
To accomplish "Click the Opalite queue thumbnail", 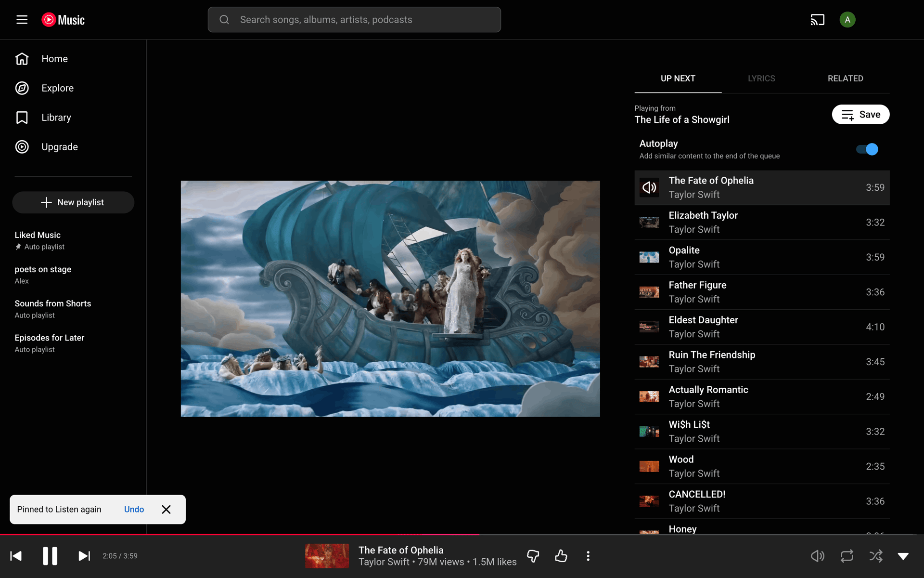I will (x=649, y=257).
